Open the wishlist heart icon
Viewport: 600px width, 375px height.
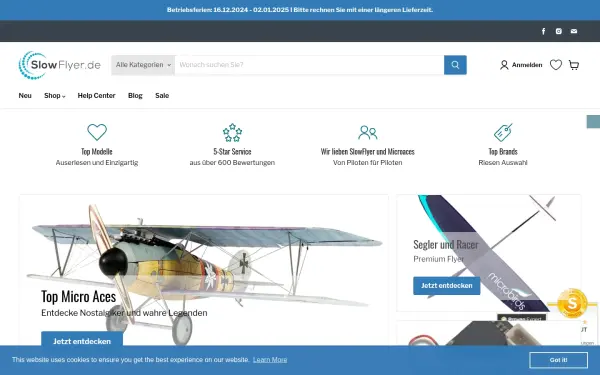click(556, 65)
